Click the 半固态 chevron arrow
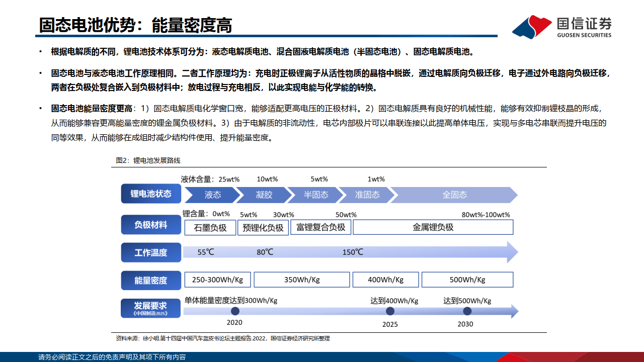 315,195
